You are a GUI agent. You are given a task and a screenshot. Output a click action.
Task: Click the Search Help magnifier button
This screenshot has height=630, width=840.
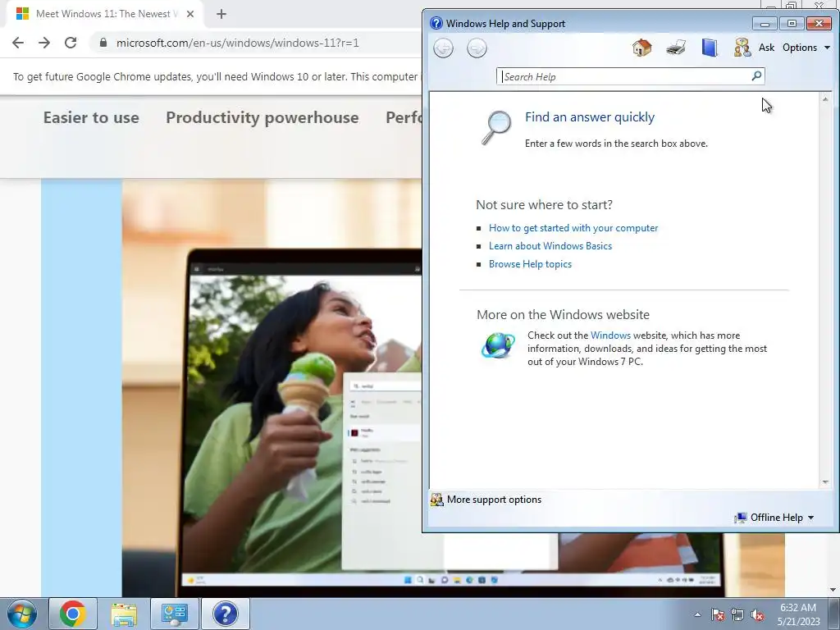pyautogui.click(x=756, y=76)
